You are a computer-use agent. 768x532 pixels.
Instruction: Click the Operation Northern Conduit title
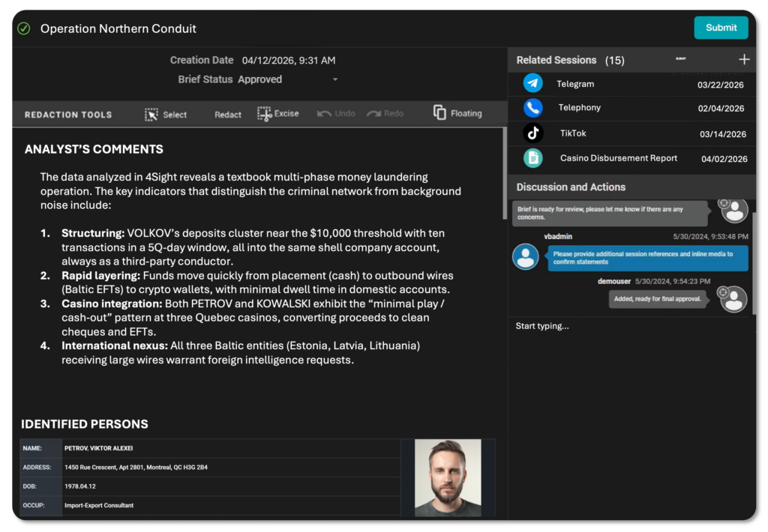118,28
